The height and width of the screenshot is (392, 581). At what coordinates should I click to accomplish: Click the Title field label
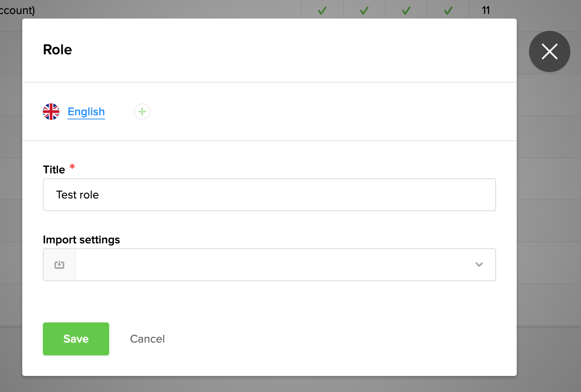54,170
